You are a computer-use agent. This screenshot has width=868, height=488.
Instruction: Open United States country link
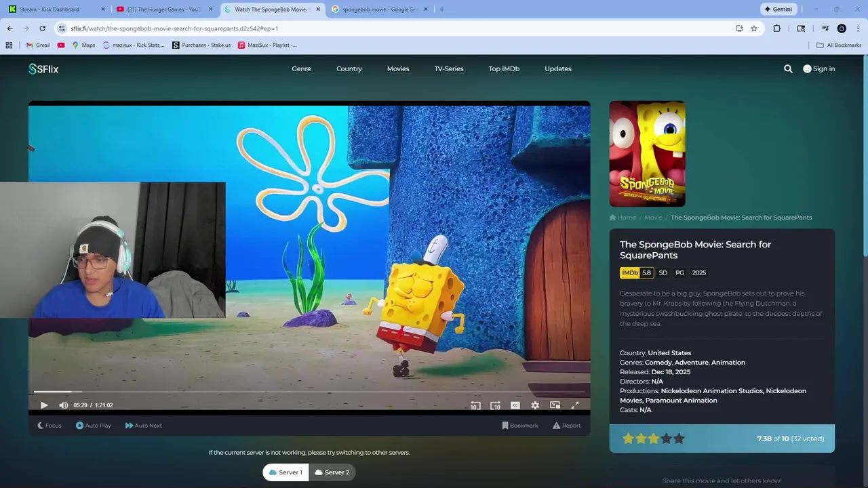pos(669,353)
